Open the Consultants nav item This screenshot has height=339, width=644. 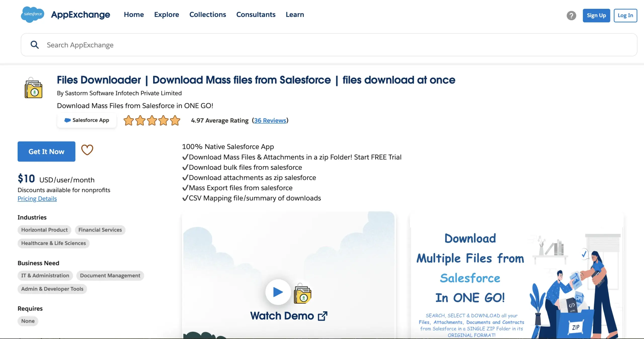pyautogui.click(x=256, y=15)
